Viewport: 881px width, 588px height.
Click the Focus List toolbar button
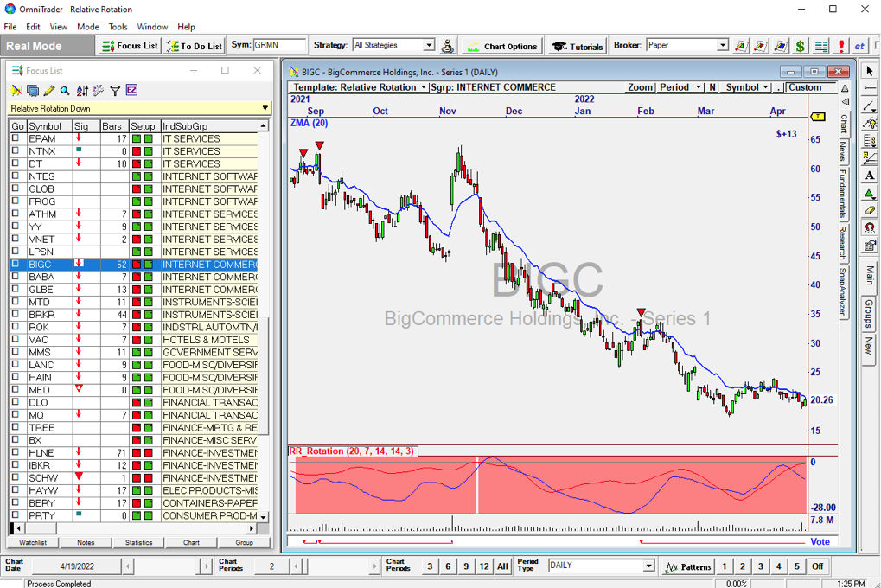130,46
